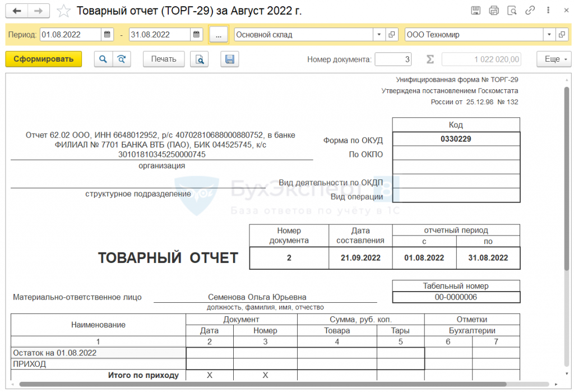Screen dimensions: 574x392
Task: Click the blue save diskette toolbar icon
Action: pos(229,59)
